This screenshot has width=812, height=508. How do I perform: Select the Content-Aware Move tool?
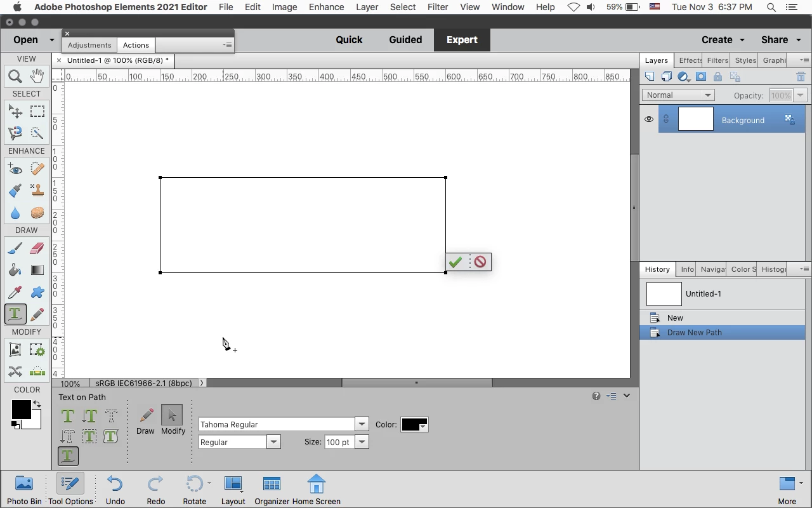click(15, 371)
